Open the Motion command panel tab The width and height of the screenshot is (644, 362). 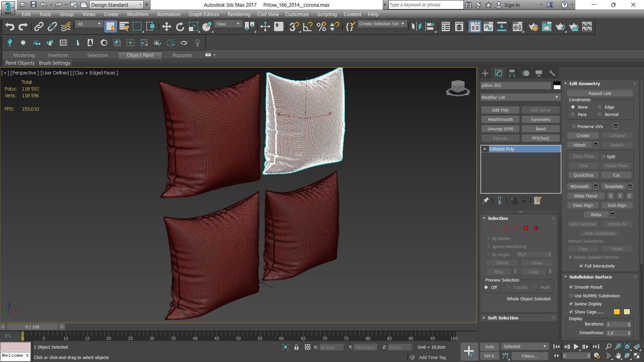pyautogui.click(x=525, y=73)
